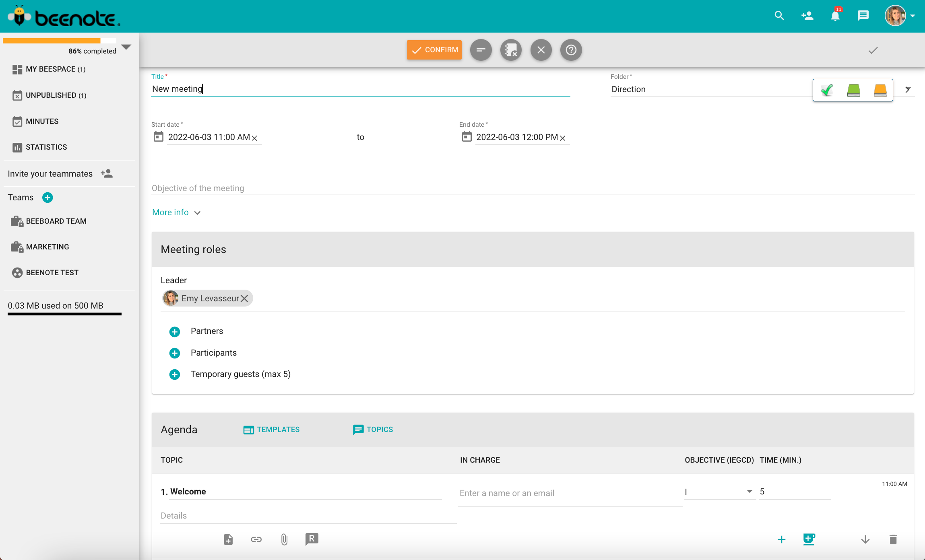The image size is (925, 560).
Task: Toggle the green folder color swatch
Action: point(854,89)
